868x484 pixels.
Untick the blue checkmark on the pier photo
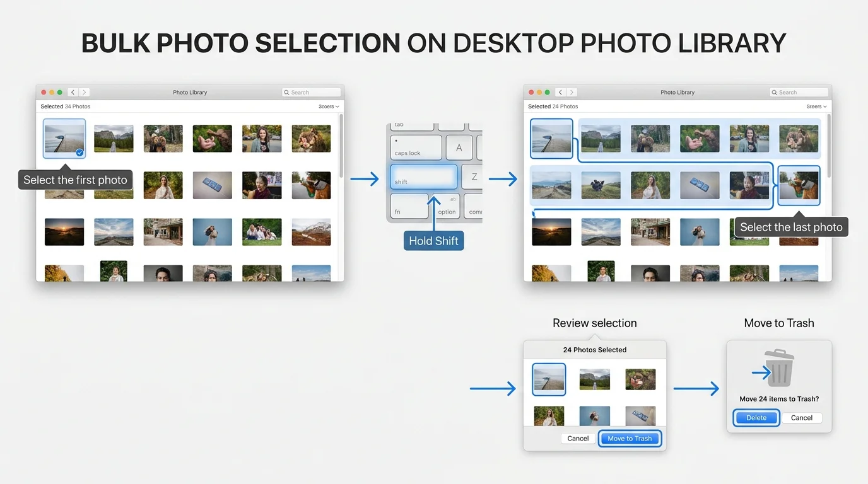coord(79,153)
